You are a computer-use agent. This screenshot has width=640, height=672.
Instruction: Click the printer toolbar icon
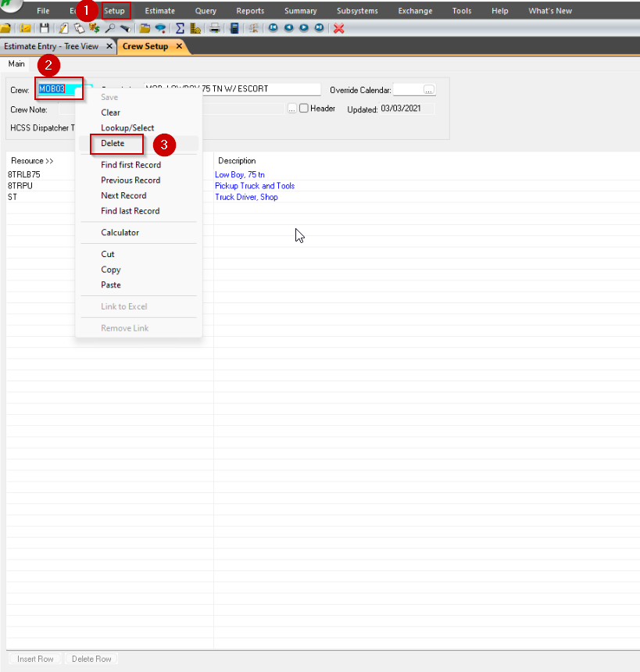(215, 28)
